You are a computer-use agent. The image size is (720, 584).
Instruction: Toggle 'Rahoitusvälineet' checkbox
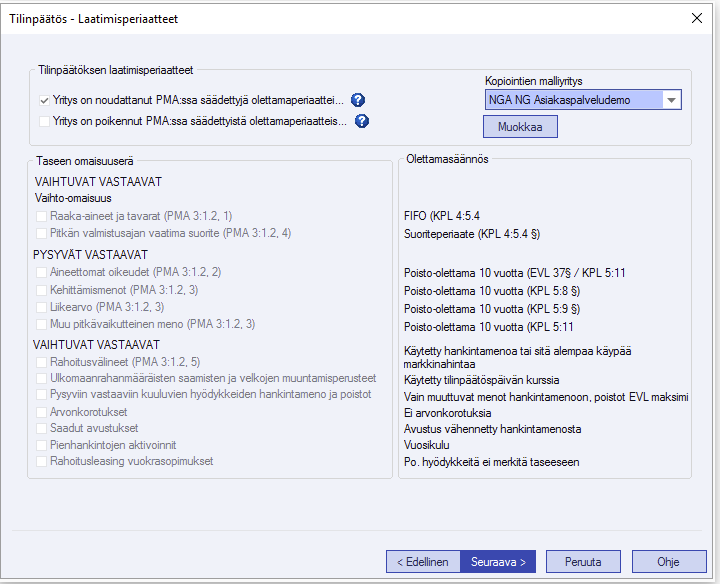click(41, 362)
